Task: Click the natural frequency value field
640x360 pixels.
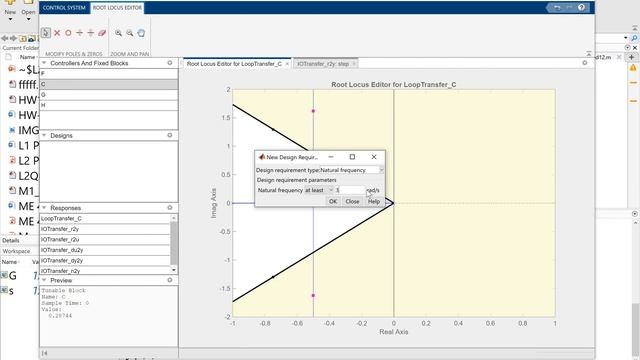Action: tap(350, 190)
